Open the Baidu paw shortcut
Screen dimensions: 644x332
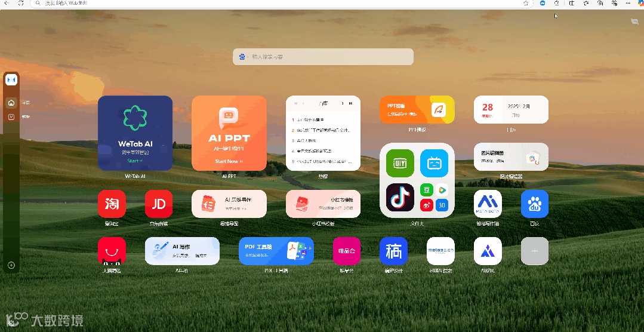pyautogui.click(x=535, y=204)
